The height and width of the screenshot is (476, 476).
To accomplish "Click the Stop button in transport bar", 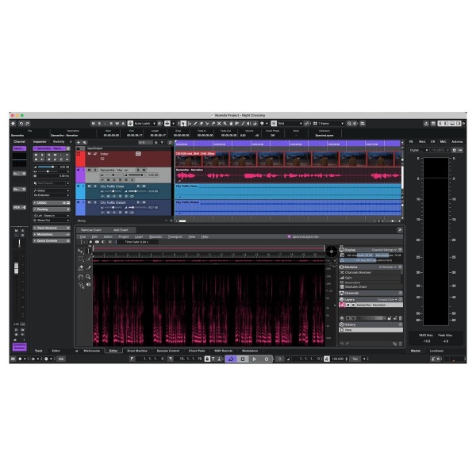I will [243, 359].
